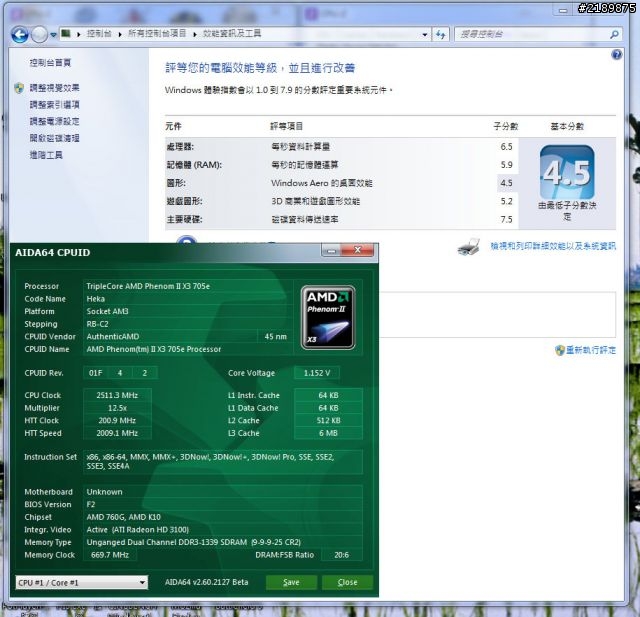The height and width of the screenshot is (617, 640).
Task: Expand the address bar history dropdown
Action: point(425,35)
